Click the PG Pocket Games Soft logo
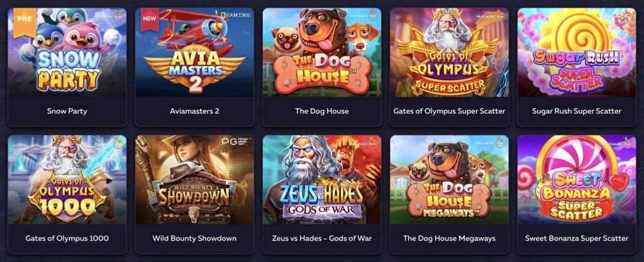644x262 pixels. click(235, 141)
